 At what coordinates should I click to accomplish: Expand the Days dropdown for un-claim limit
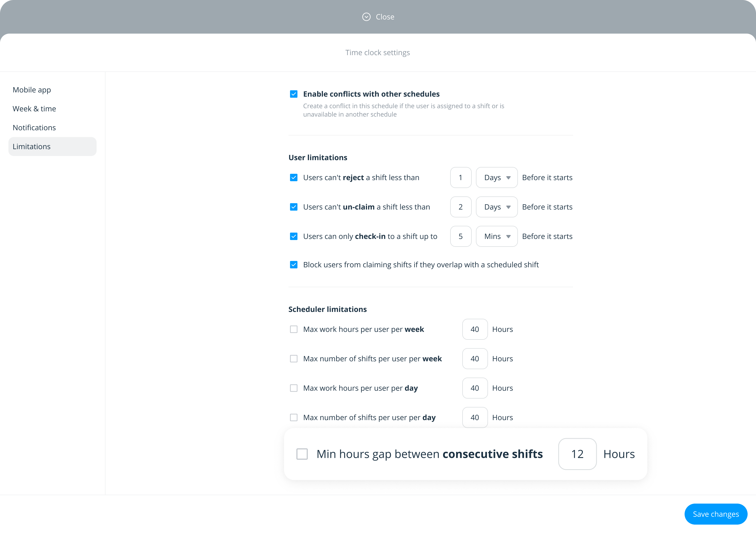coord(497,207)
